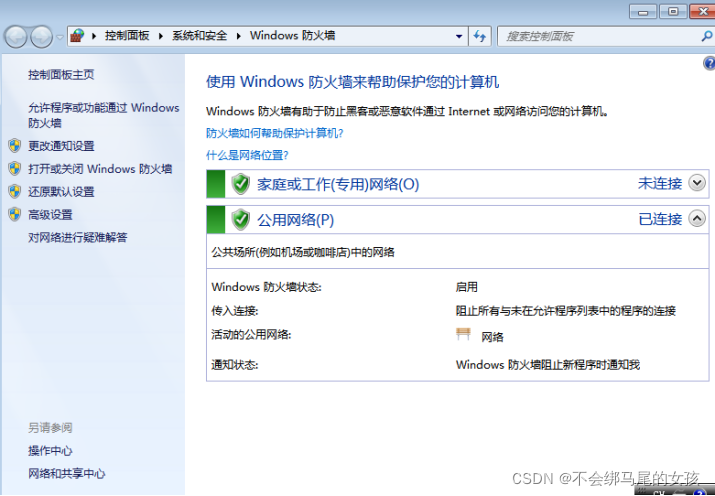Minimize the control panel window

click(643, 12)
